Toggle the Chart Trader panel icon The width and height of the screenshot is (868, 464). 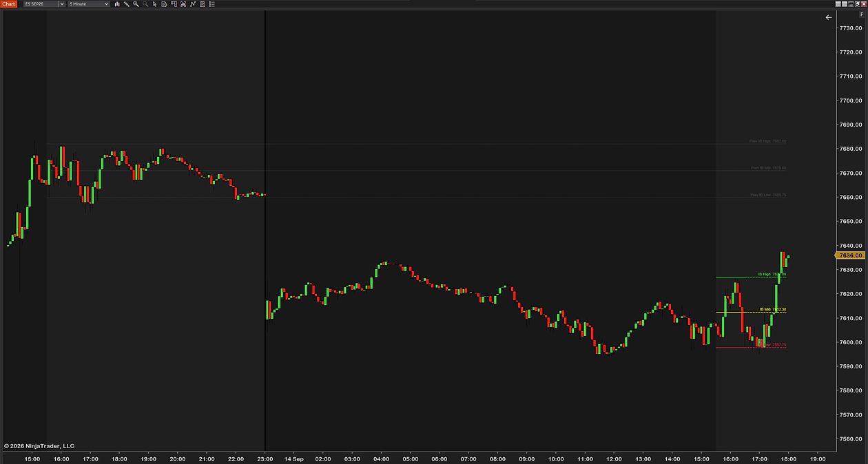[174, 4]
